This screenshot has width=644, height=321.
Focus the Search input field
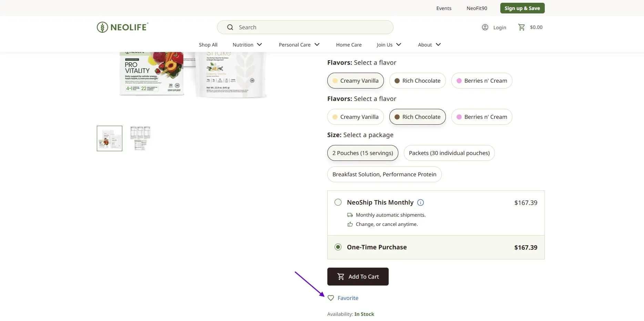click(x=305, y=27)
